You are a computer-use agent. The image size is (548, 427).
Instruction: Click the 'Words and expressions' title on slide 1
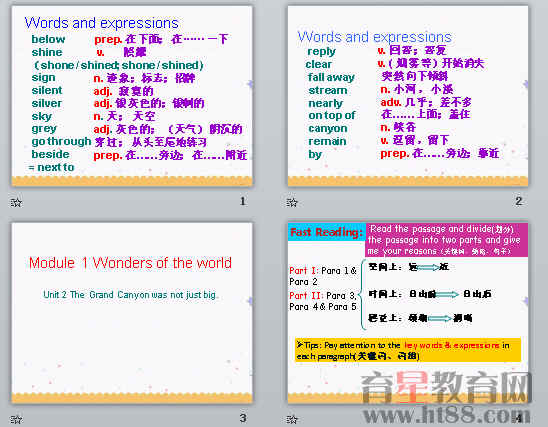point(101,23)
